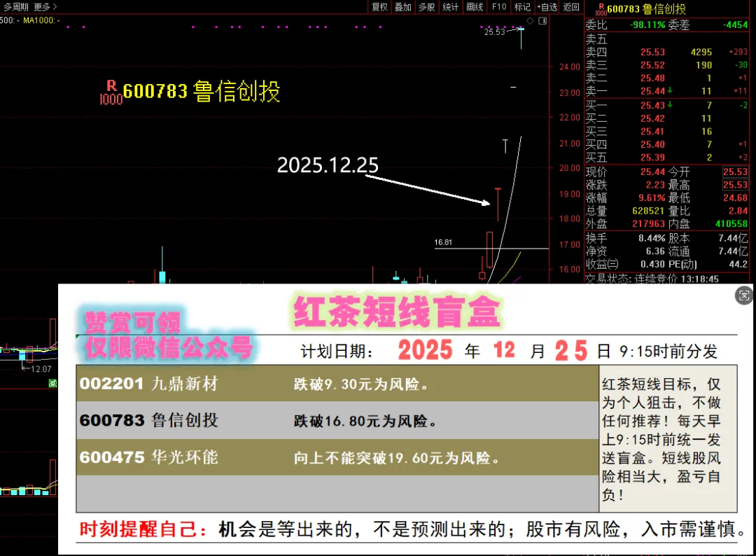Viewport: 756px width, 556px height.
Task: Select the 买三 row priced 25.41
Action: pyautogui.click(x=666, y=131)
